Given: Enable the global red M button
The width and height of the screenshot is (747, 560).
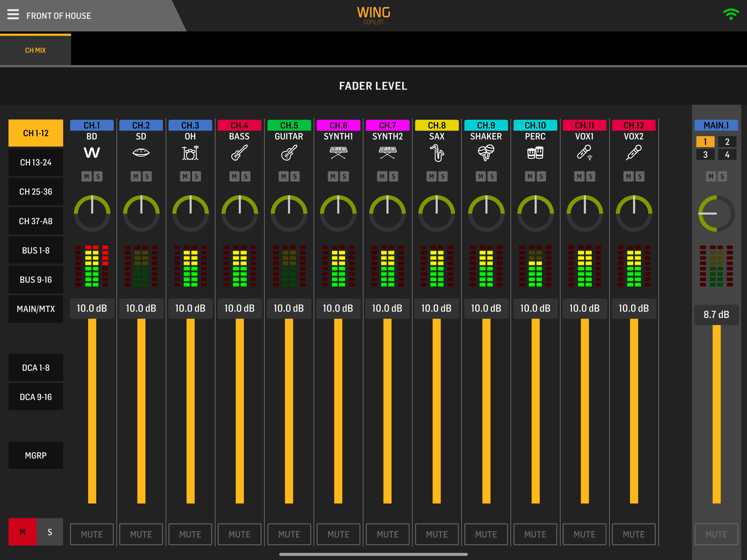Looking at the screenshot, I should [22, 532].
